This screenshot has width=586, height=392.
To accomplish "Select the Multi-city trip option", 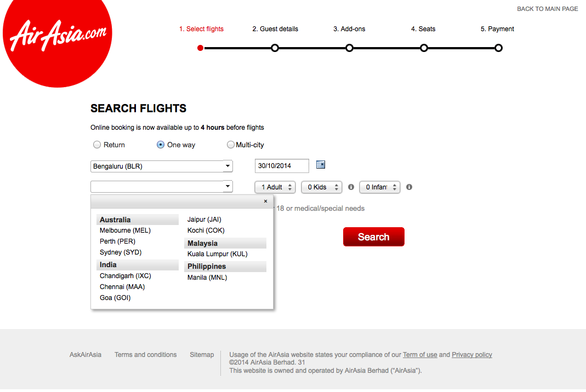I will pyautogui.click(x=231, y=145).
